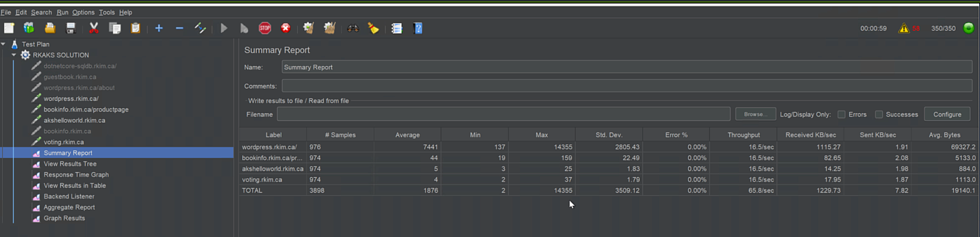Open the Search binoculars icon

tap(353, 28)
